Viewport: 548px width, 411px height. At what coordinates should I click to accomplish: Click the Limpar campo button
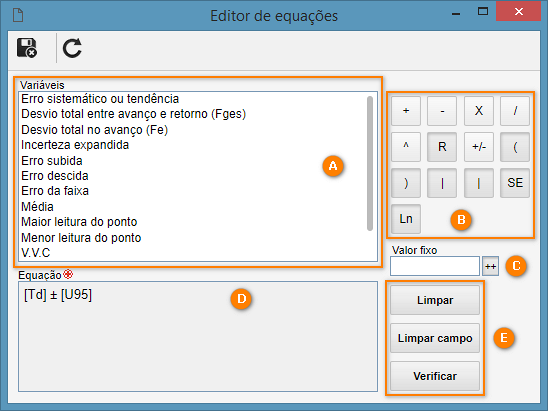(x=435, y=338)
